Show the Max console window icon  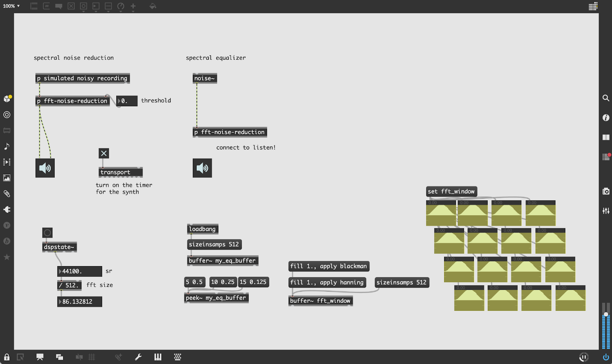pos(606,157)
